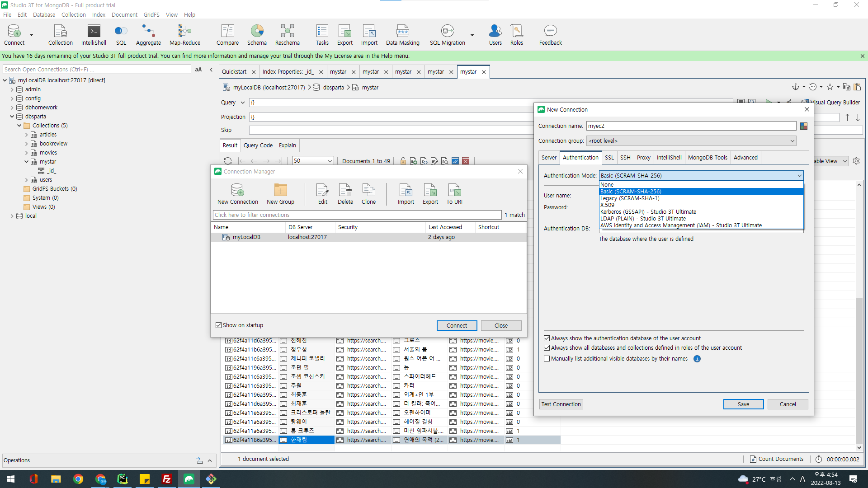Click the Test Connection button

pos(561,404)
